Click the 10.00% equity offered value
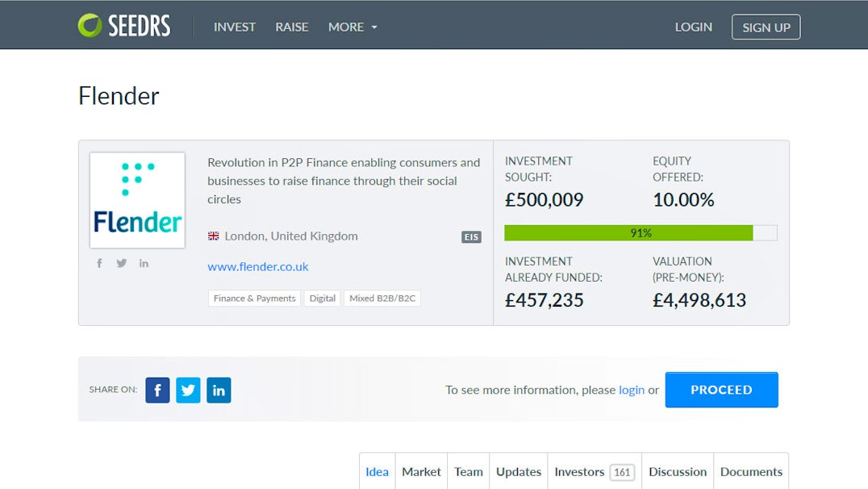The width and height of the screenshot is (868, 489). point(683,199)
